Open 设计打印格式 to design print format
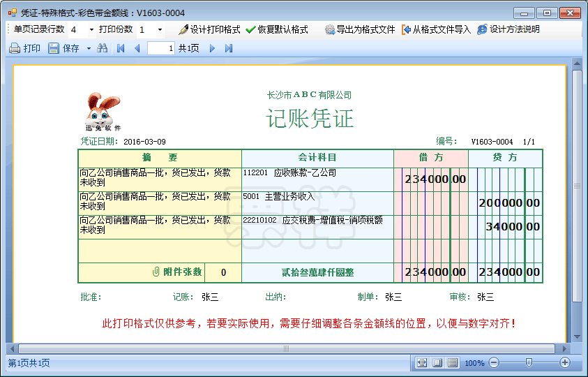The height and width of the screenshot is (377, 588). pyautogui.click(x=209, y=30)
